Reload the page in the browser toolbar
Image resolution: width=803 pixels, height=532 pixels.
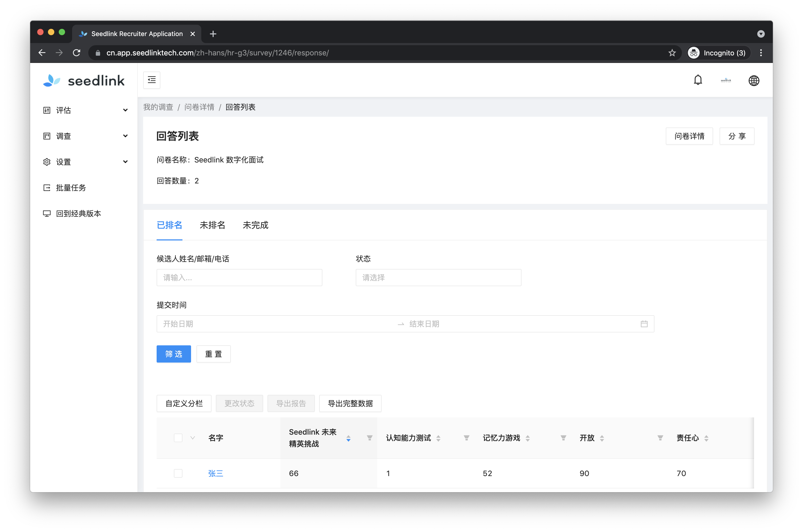(x=77, y=53)
